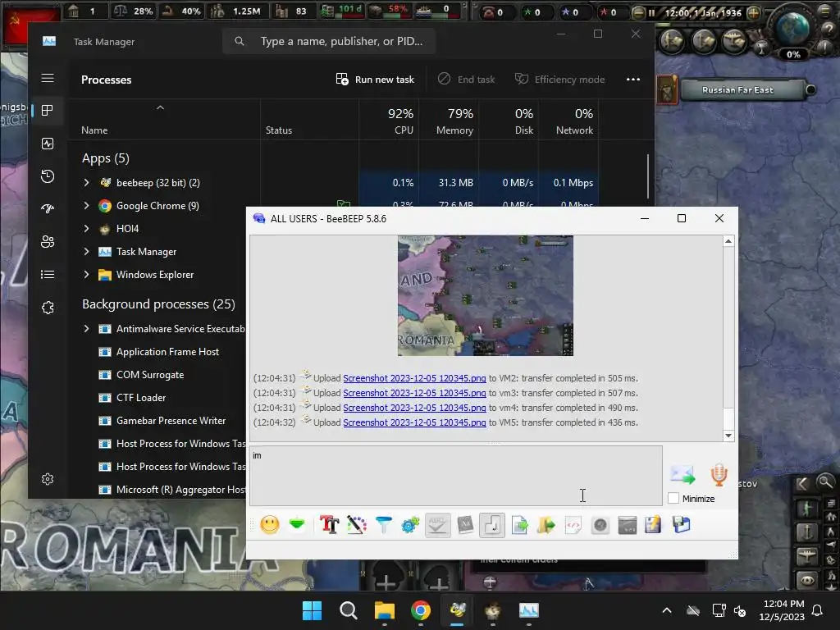Expand Windows Explorer process group
840x630 pixels.
coord(86,274)
